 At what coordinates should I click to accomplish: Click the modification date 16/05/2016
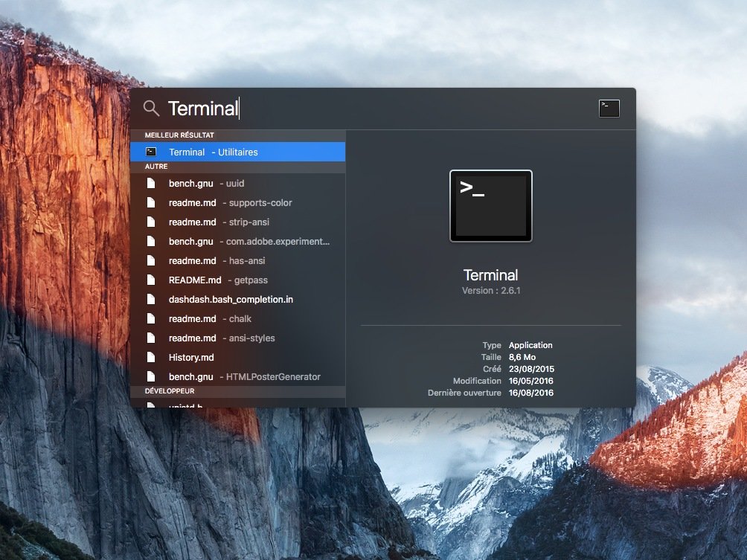[x=531, y=381]
